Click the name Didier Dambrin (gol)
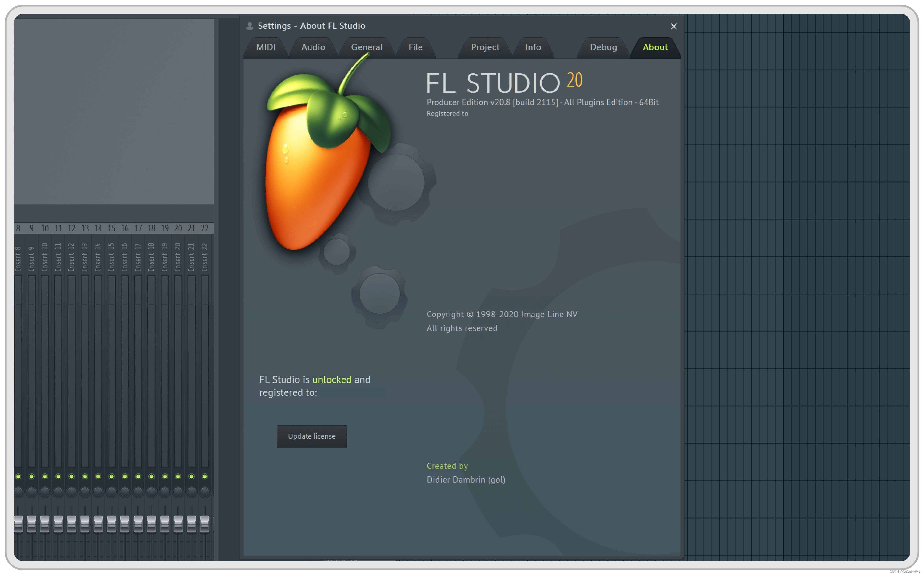Image resolution: width=924 pixels, height=575 pixels. (466, 480)
